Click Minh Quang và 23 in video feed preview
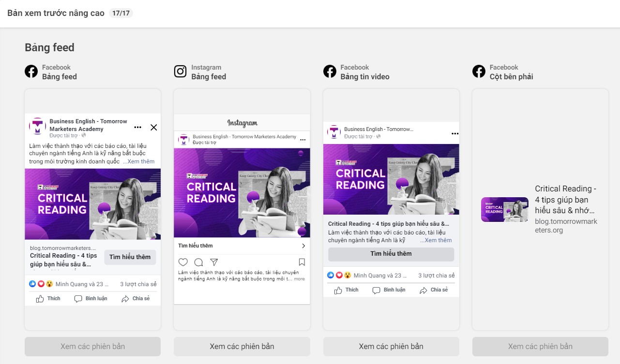Image resolution: width=620 pixels, height=364 pixels. pyautogui.click(x=380, y=276)
